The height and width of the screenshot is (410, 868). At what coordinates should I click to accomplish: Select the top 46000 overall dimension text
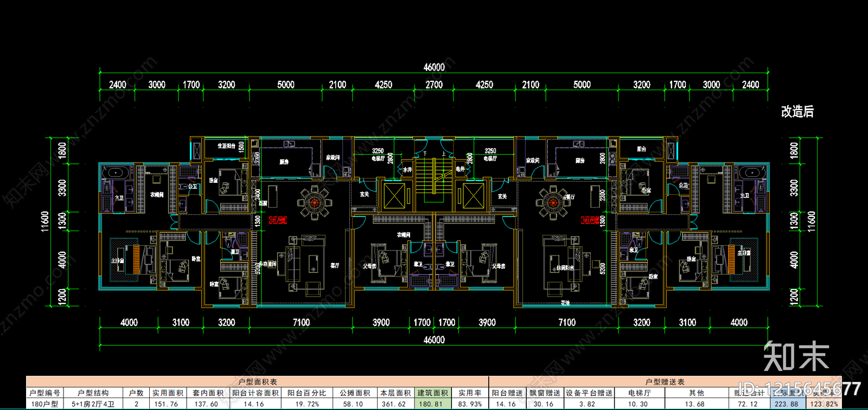click(x=434, y=67)
